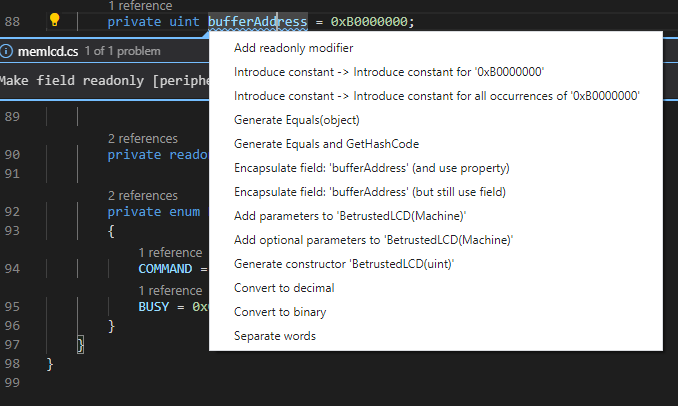Select Add optional parameters to BetrustedLCD
678x406 pixels.
pyautogui.click(x=374, y=240)
